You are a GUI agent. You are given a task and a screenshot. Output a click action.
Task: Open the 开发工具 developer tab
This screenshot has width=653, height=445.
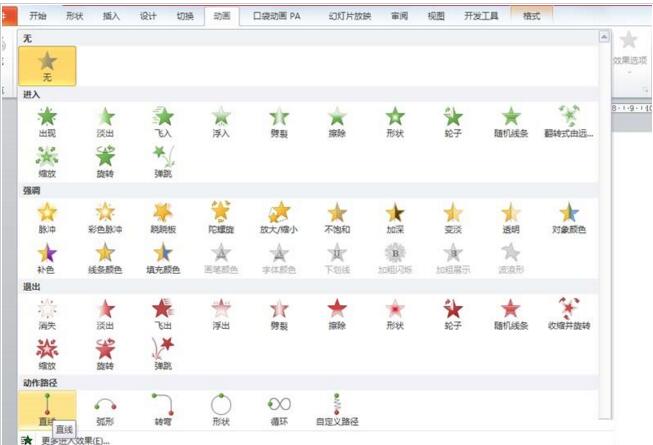(481, 16)
